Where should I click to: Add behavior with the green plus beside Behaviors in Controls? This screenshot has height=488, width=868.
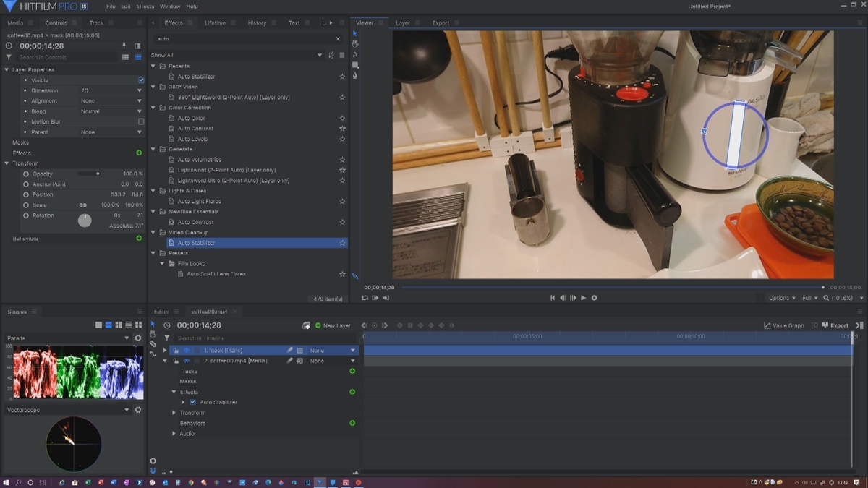point(139,238)
